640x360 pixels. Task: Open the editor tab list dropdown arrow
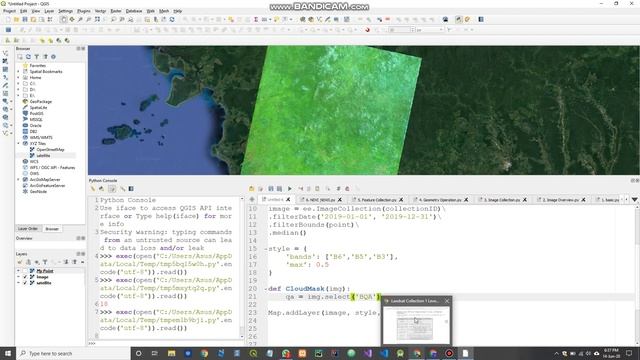pos(635,200)
